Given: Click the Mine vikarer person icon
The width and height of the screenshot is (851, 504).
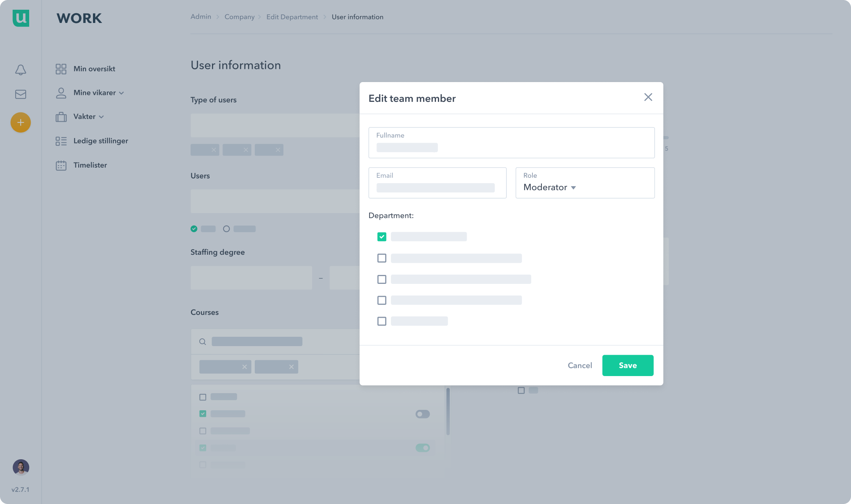Looking at the screenshot, I should (x=61, y=93).
